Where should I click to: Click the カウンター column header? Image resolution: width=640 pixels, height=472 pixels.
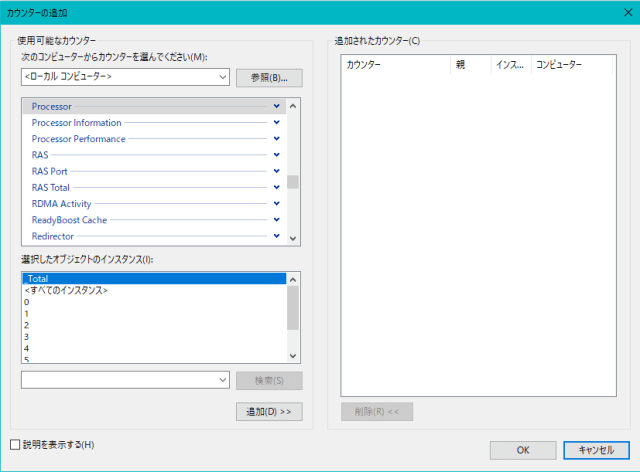[395, 65]
